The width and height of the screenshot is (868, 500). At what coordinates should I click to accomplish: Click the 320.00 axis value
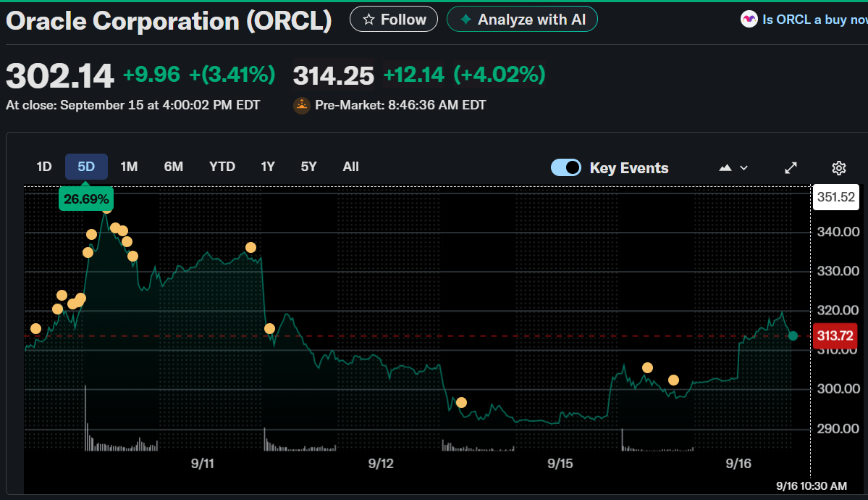point(838,310)
